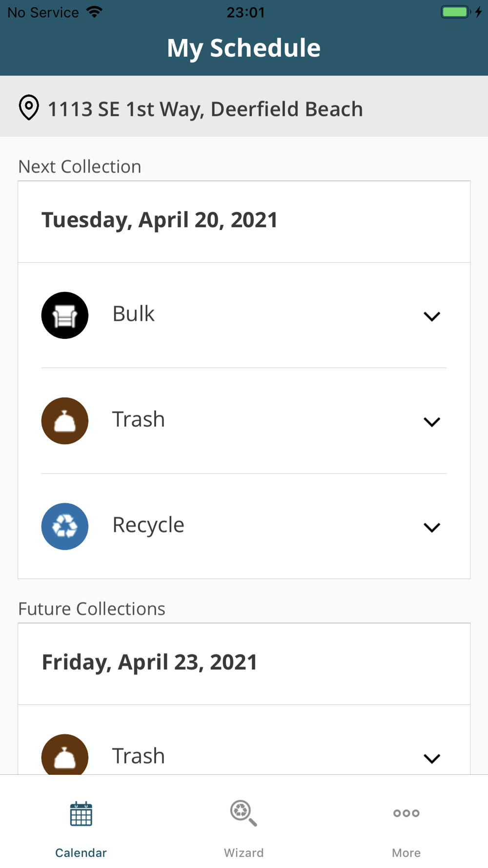Open the More tab
The height and width of the screenshot is (868, 488).
pos(406,852)
